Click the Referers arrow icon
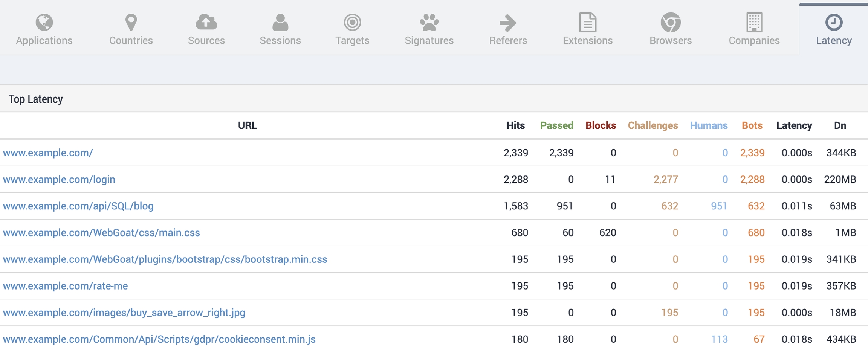 coord(508,23)
